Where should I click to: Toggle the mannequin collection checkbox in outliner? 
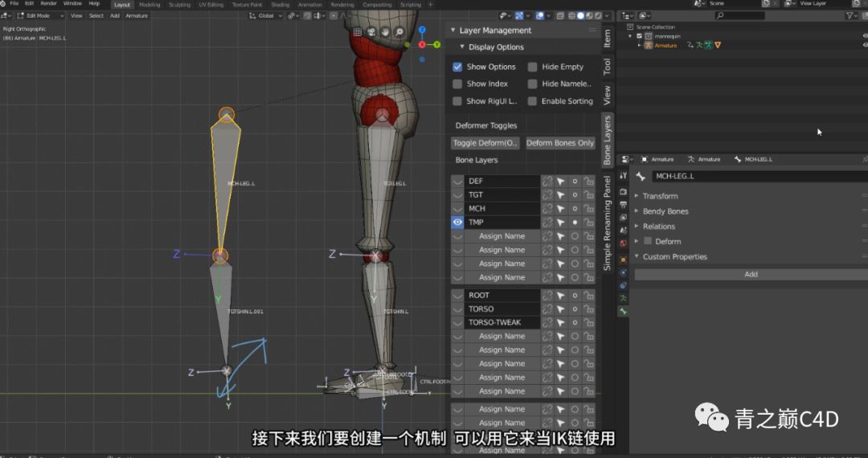point(640,36)
